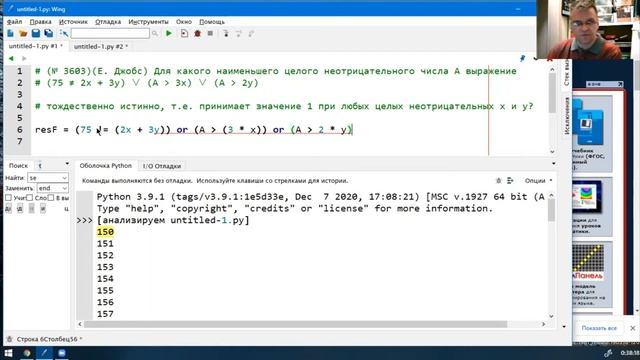Toggle the В вы in-selection checkbox
The height and width of the screenshot is (360, 640).
click(x=51, y=198)
